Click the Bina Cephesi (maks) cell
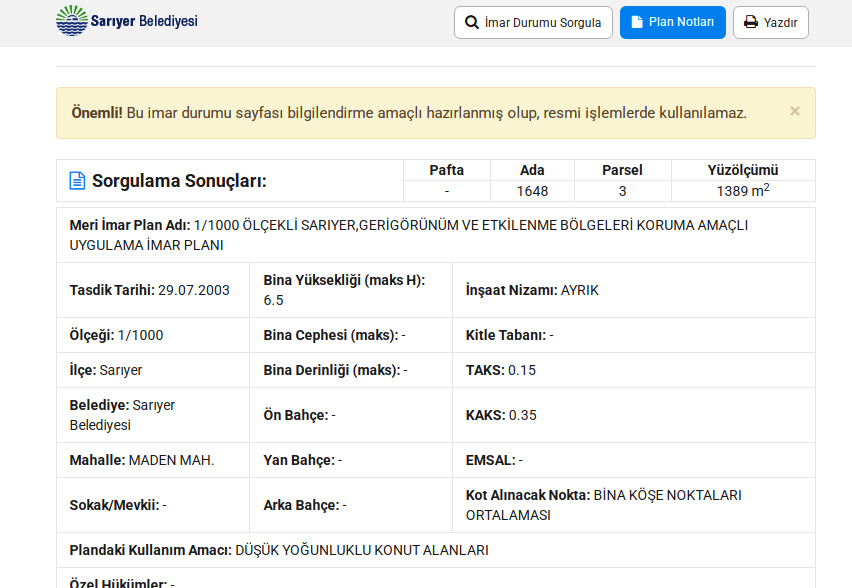 [351, 335]
